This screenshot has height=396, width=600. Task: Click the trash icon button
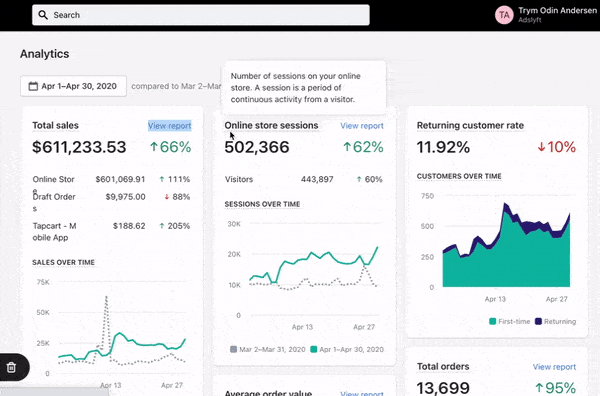coord(11,367)
